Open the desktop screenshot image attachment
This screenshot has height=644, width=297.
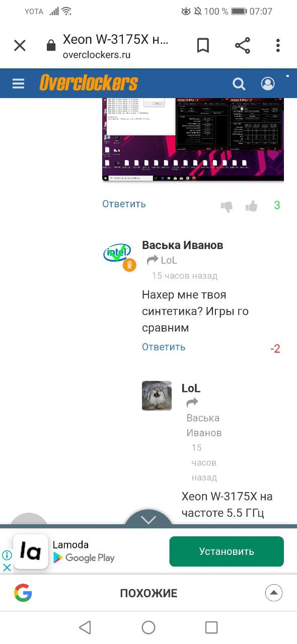193,139
